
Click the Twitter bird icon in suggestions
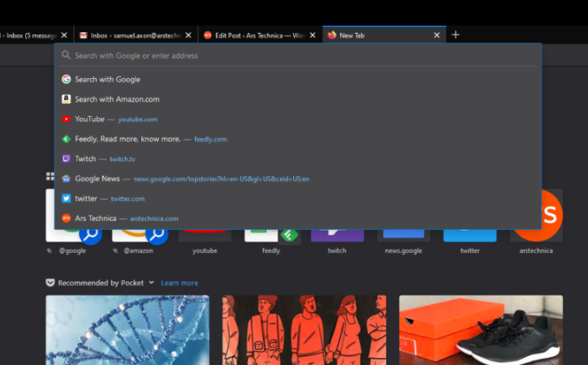coord(66,199)
